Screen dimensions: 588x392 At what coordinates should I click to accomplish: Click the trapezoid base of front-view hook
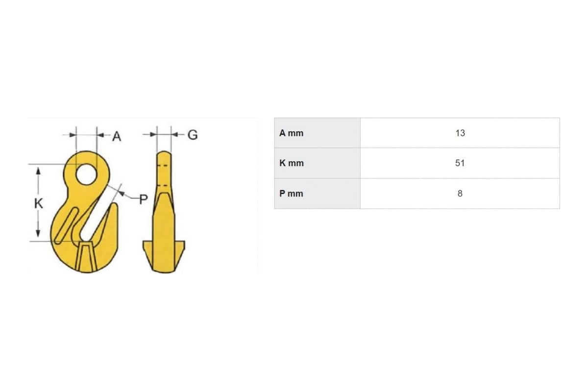coord(86,256)
